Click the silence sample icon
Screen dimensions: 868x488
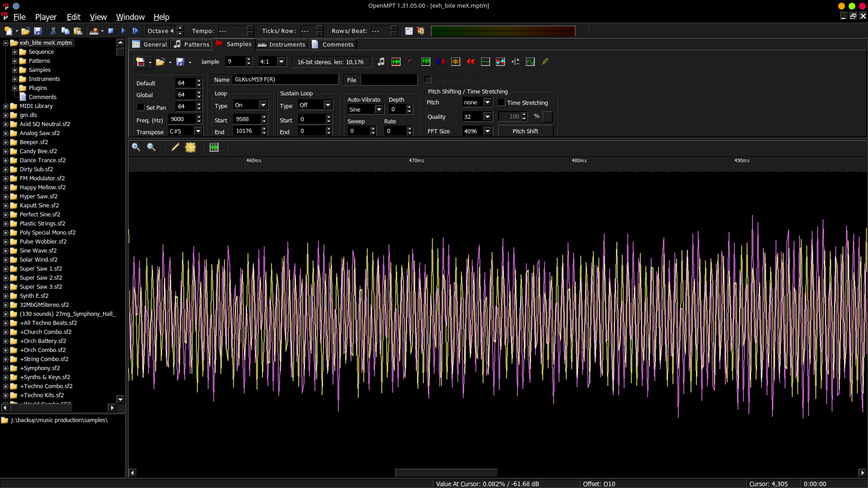485,62
